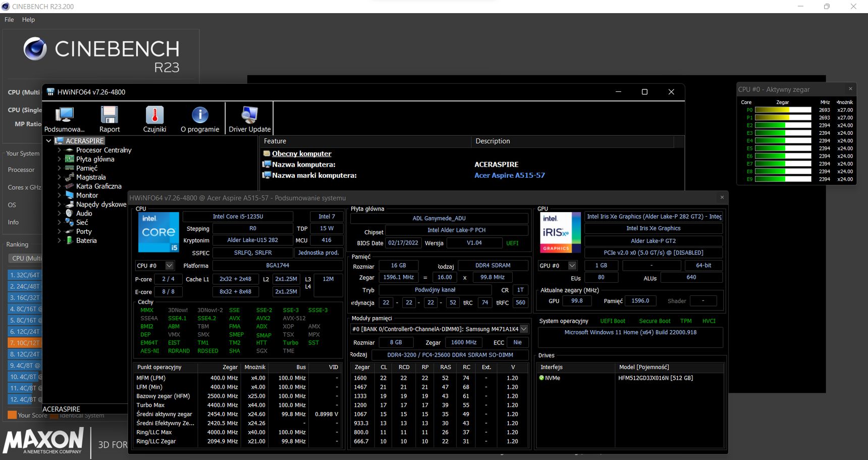Click the HWiNFO64 title bar icon

[50, 92]
